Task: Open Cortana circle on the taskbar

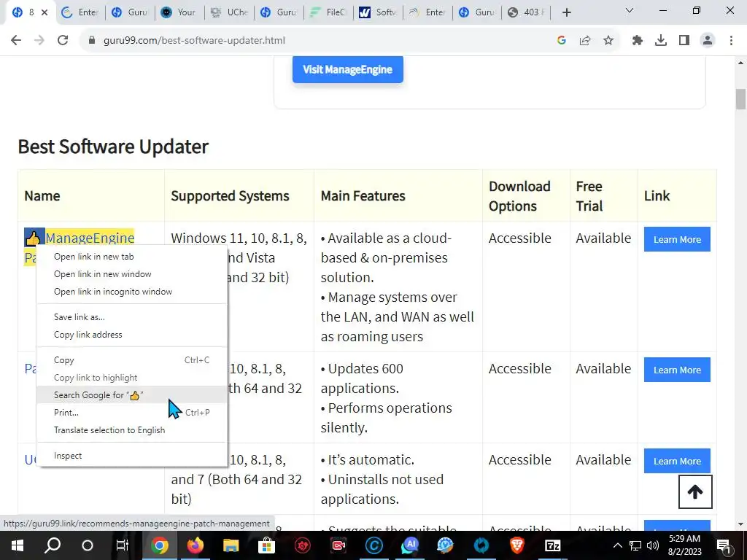Action: click(88, 545)
